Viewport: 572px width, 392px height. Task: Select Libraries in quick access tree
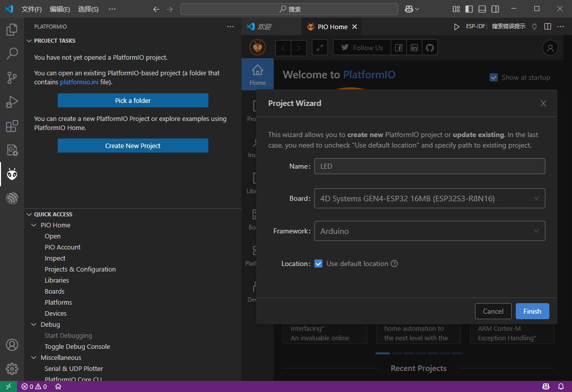(x=57, y=281)
